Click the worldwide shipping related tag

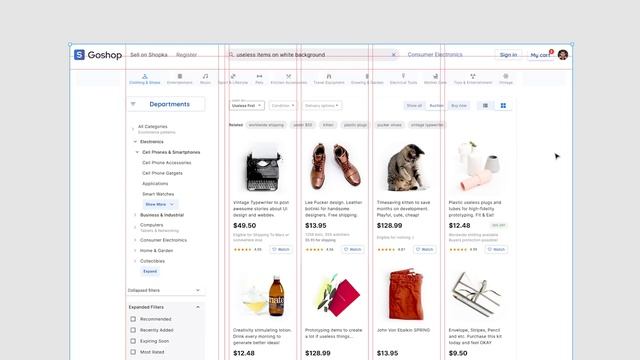[x=266, y=125]
